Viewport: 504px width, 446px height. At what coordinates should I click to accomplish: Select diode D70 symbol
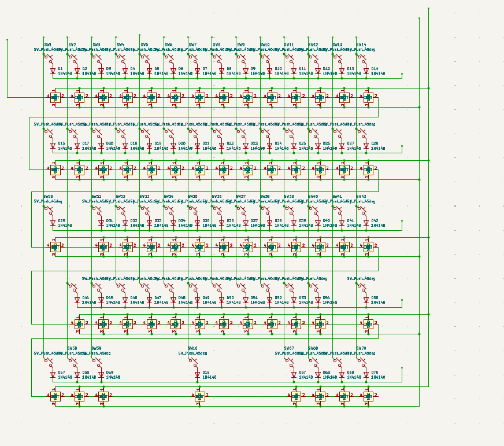[365, 375]
